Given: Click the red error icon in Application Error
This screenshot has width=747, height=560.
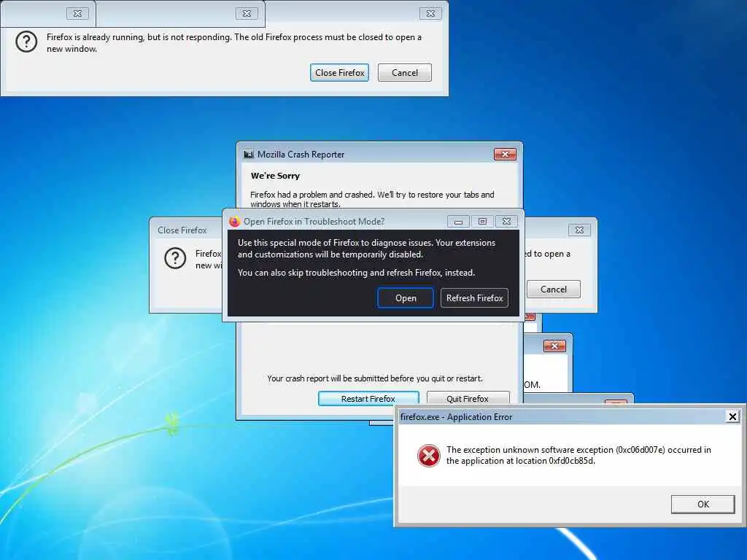Looking at the screenshot, I should point(428,455).
